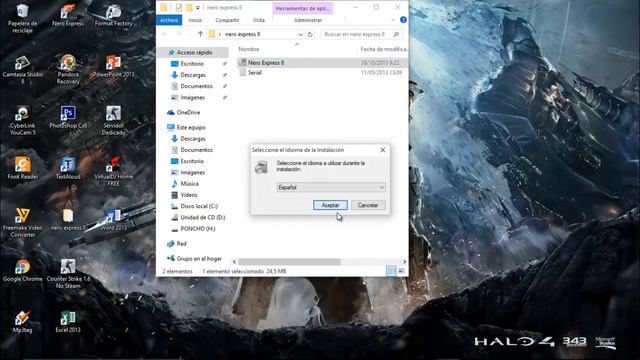Open Explorer help question-mark icon
640x360 pixels.
pyautogui.click(x=403, y=20)
